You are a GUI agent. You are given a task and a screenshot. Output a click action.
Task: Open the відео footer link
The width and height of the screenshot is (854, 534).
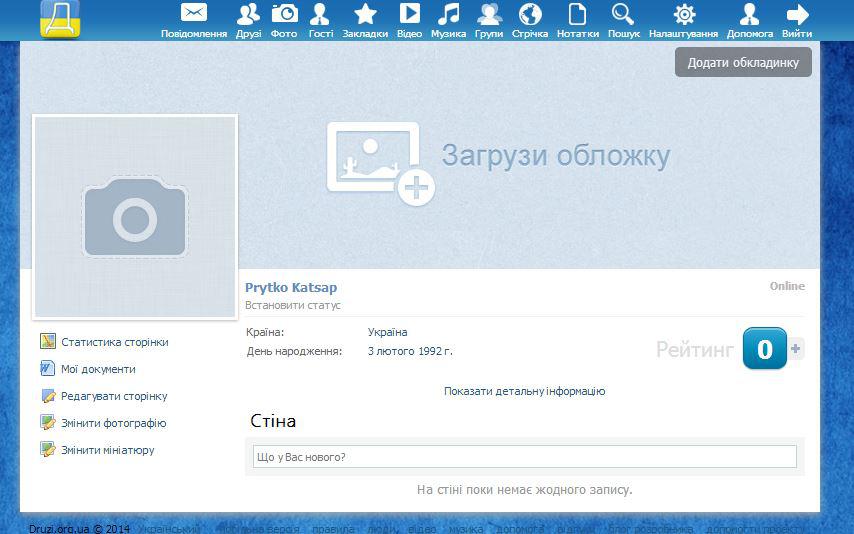coord(422,529)
